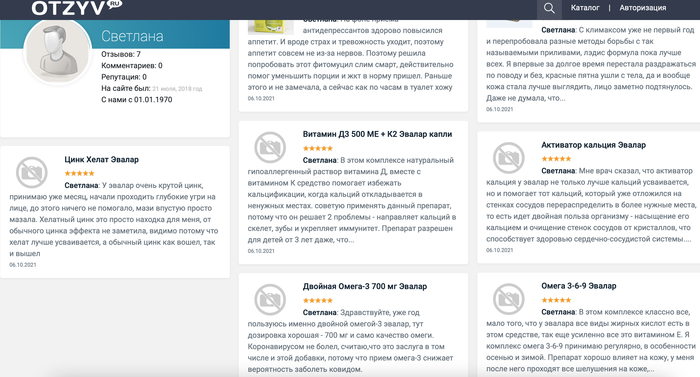This screenshot has width=700, height=377.
Task: Click author name Светлана in Витамин Д3 review
Action: click(x=320, y=160)
